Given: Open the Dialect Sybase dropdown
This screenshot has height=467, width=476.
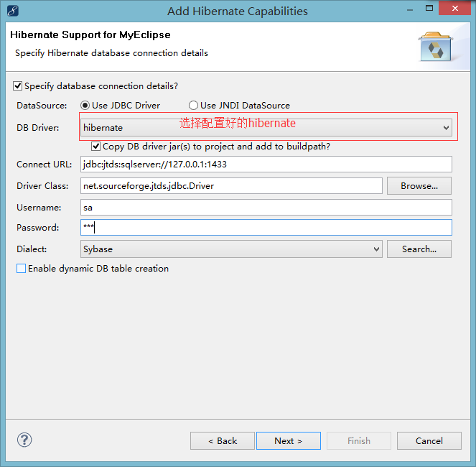Looking at the screenshot, I should (x=231, y=249).
